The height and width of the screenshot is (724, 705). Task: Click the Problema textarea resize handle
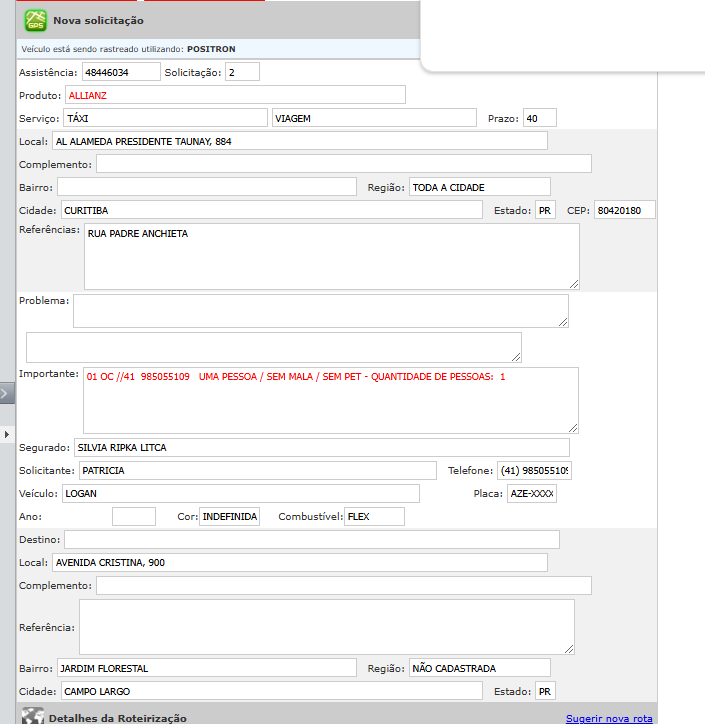(x=563, y=321)
